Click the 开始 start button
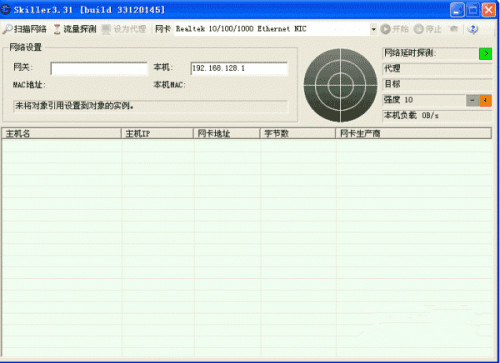This screenshot has height=363, width=500. (x=395, y=29)
